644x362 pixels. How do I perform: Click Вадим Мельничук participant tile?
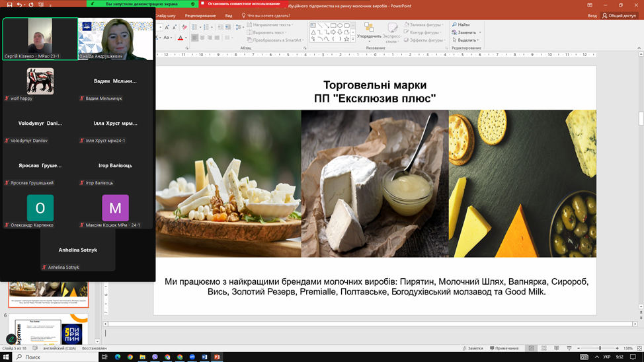[x=115, y=85]
